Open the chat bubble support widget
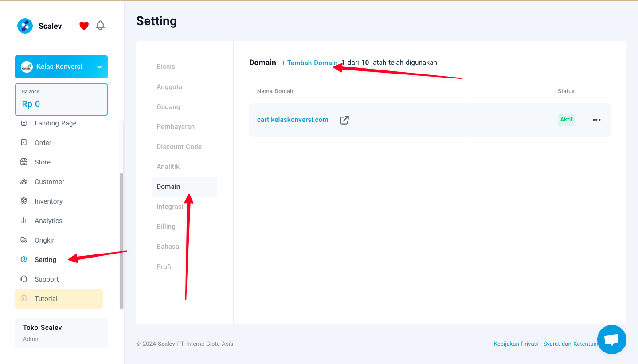 [x=611, y=339]
